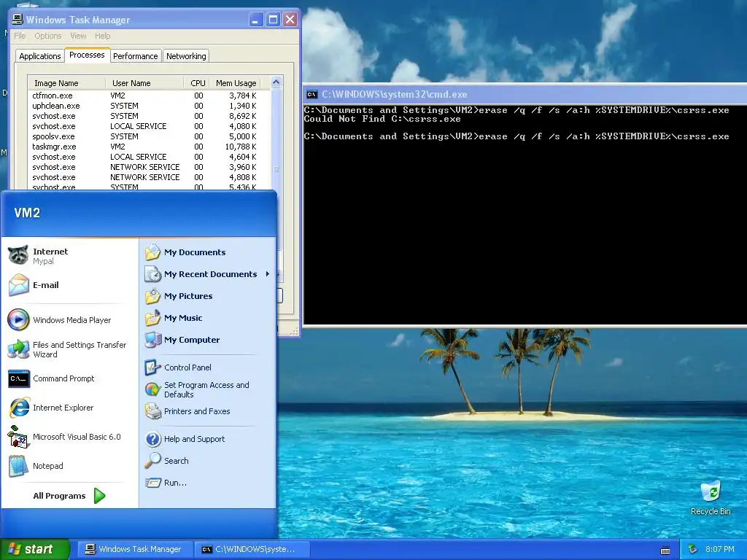Open Search magnifier icon

pyautogui.click(x=153, y=461)
